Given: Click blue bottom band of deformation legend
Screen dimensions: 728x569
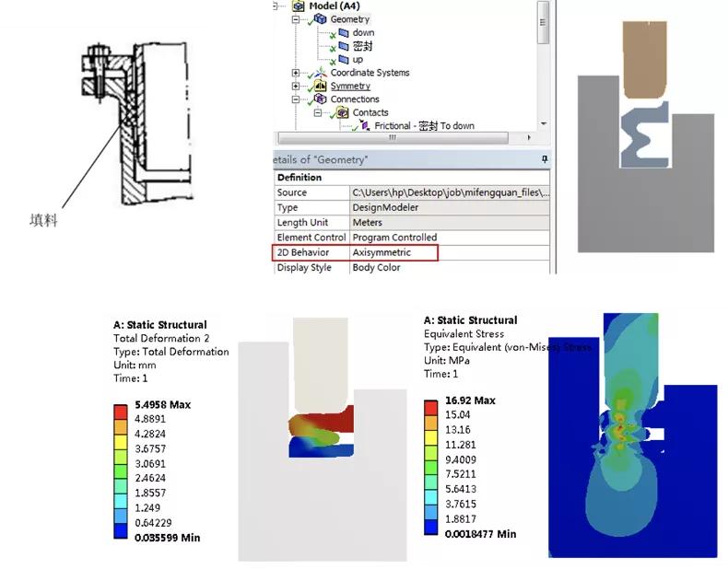Looking at the screenshot, I should pos(120,531).
